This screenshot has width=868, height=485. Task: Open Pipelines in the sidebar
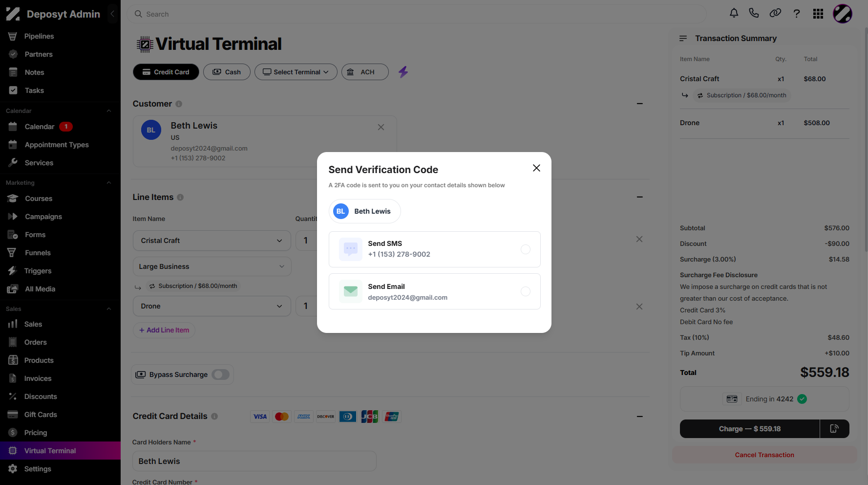click(x=39, y=36)
